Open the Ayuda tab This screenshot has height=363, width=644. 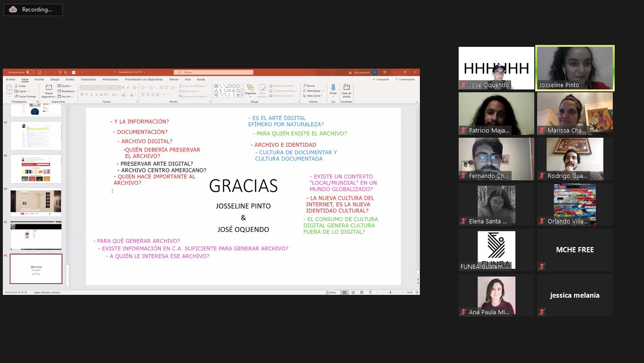201,80
